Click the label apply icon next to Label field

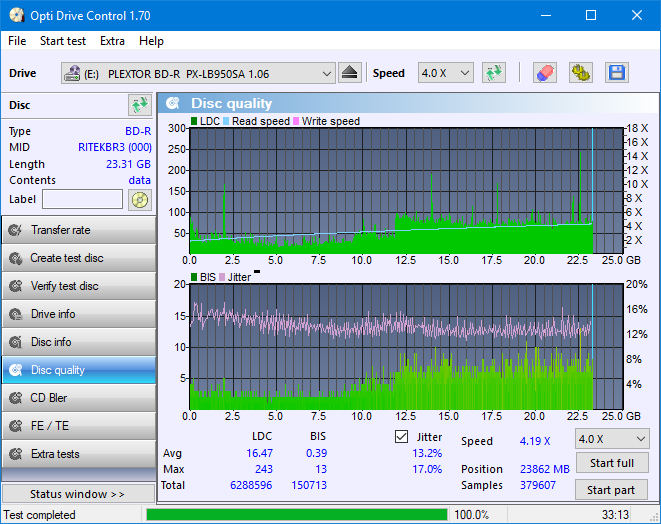139,200
